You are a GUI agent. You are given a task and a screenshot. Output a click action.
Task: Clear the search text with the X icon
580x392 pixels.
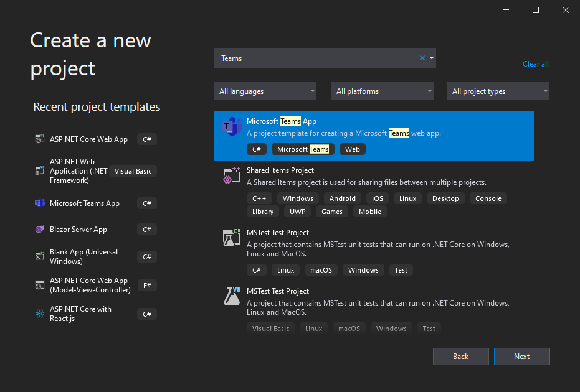click(x=422, y=58)
